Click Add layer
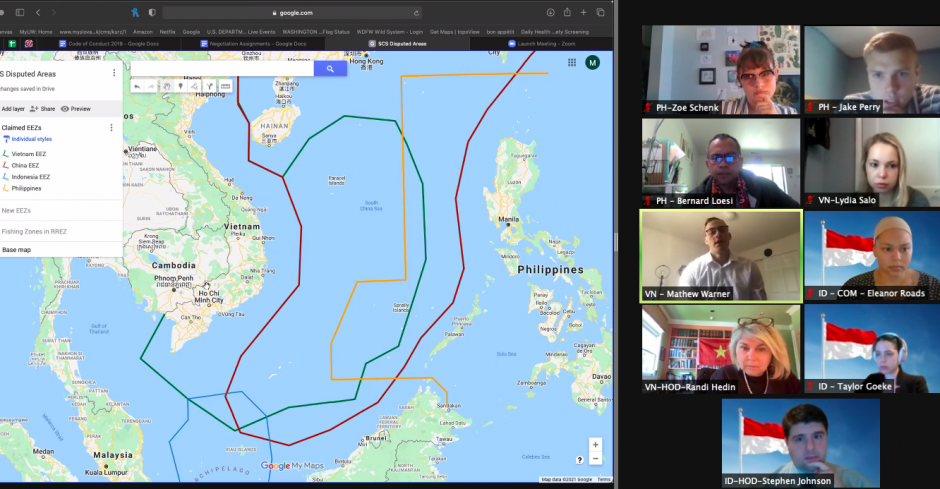940x489 pixels. (13, 109)
